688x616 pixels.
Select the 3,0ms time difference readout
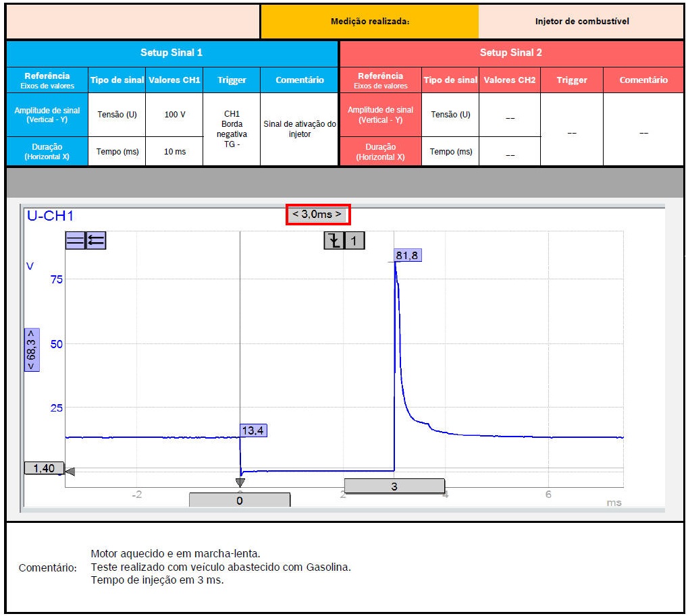pos(317,215)
